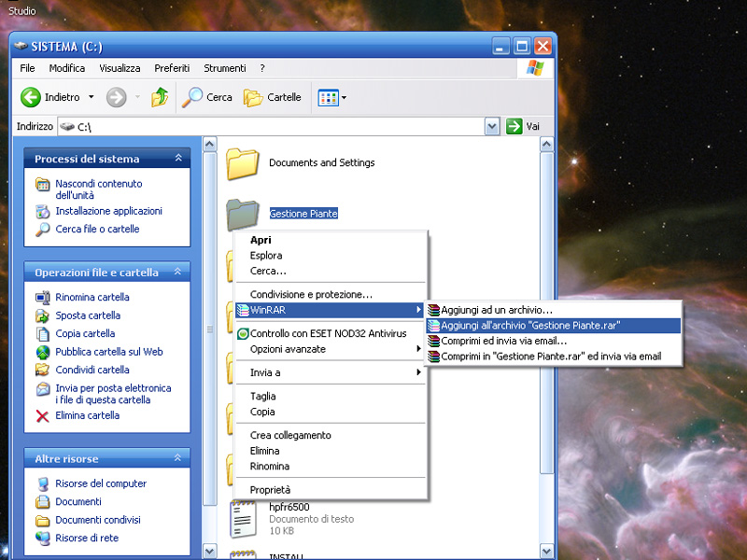Choose Comprimi in "Gestione Piante.rar" ed invia via email
Viewport: 747px width, 560px height.
tap(553, 357)
